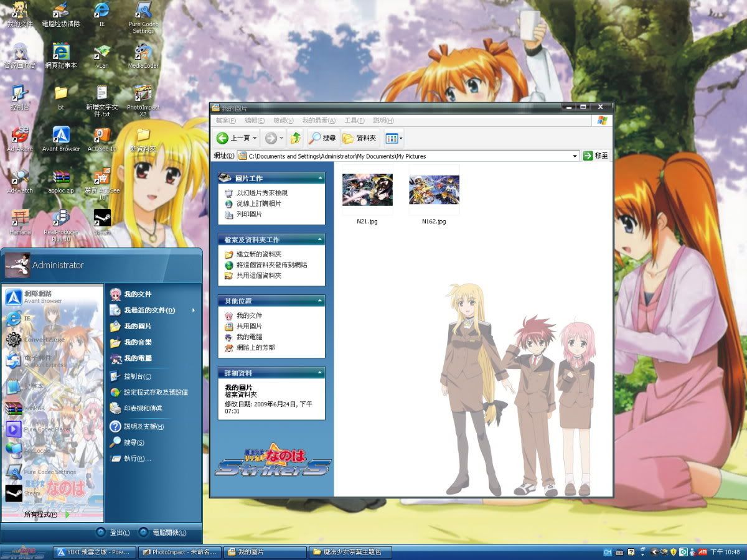The height and width of the screenshot is (560, 747).
Task: Select the Ad-Watch desktop icon
Action: coord(20,180)
